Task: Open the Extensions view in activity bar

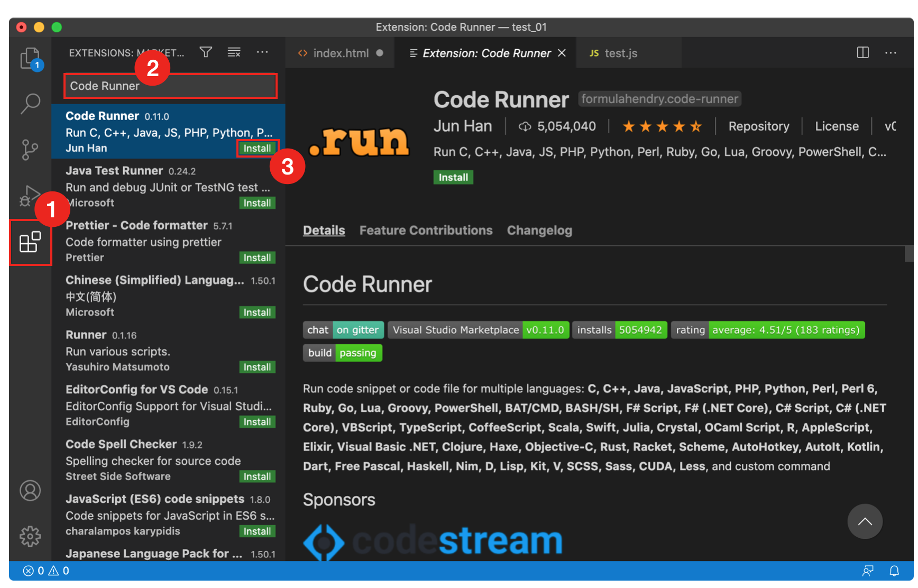Action: coord(30,242)
